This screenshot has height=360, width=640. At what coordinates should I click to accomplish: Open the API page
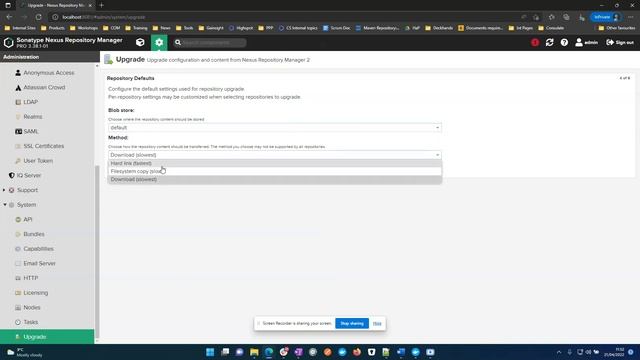27,220
